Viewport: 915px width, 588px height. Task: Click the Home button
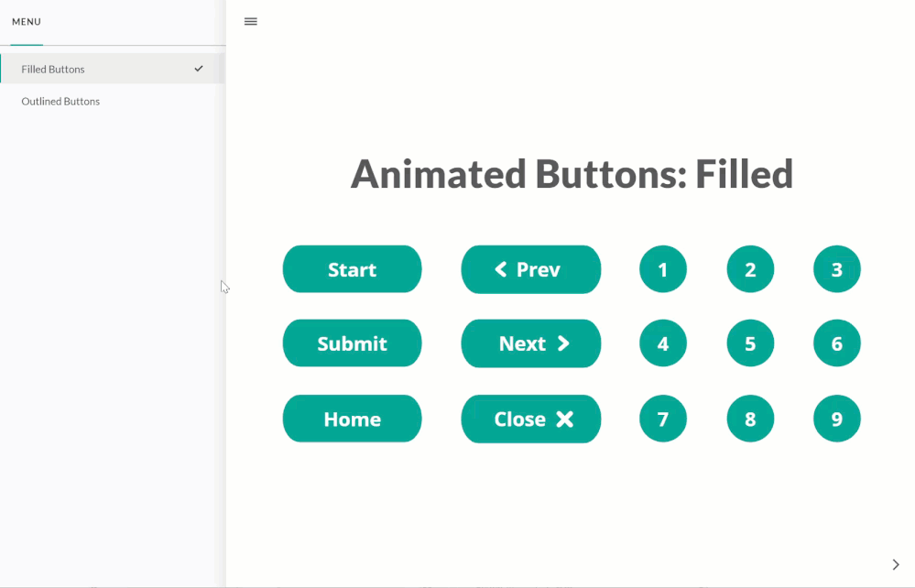(352, 419)
